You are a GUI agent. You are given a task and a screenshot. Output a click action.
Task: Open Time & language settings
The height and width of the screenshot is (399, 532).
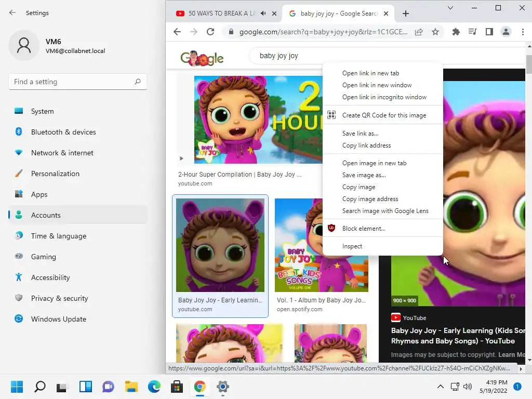[78, 236]
